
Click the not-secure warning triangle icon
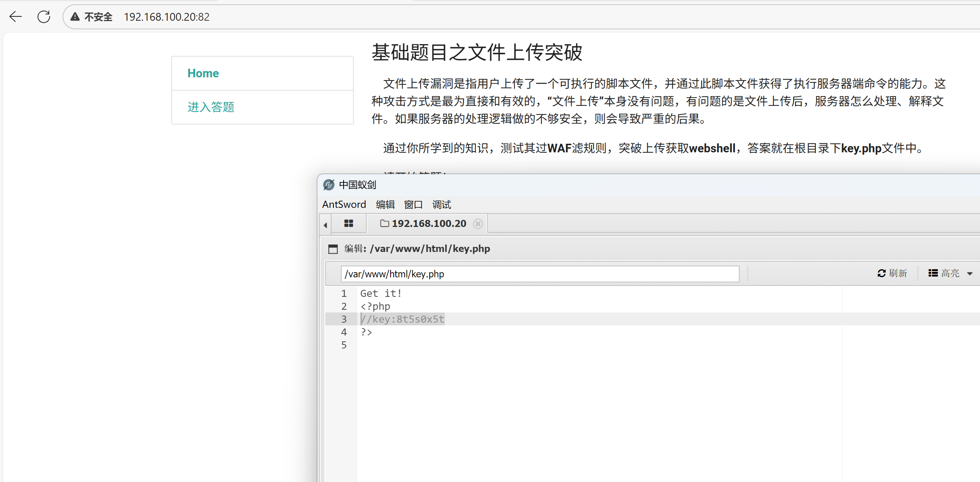75,17
